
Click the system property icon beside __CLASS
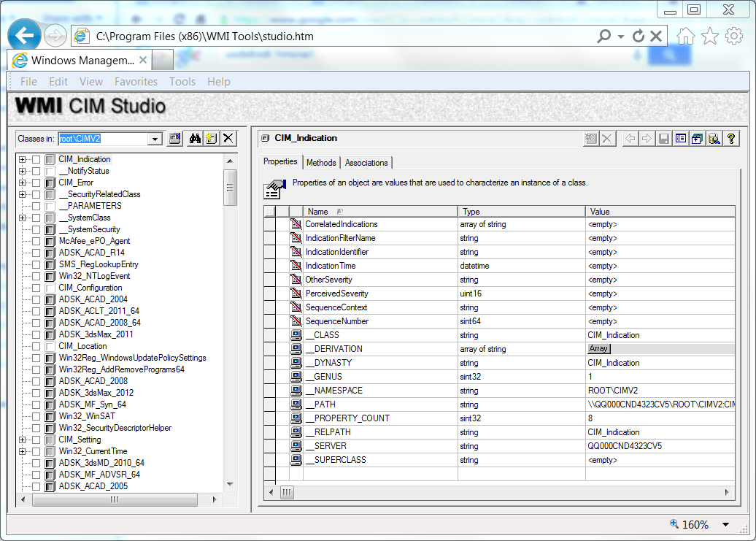tap(296, 335)
